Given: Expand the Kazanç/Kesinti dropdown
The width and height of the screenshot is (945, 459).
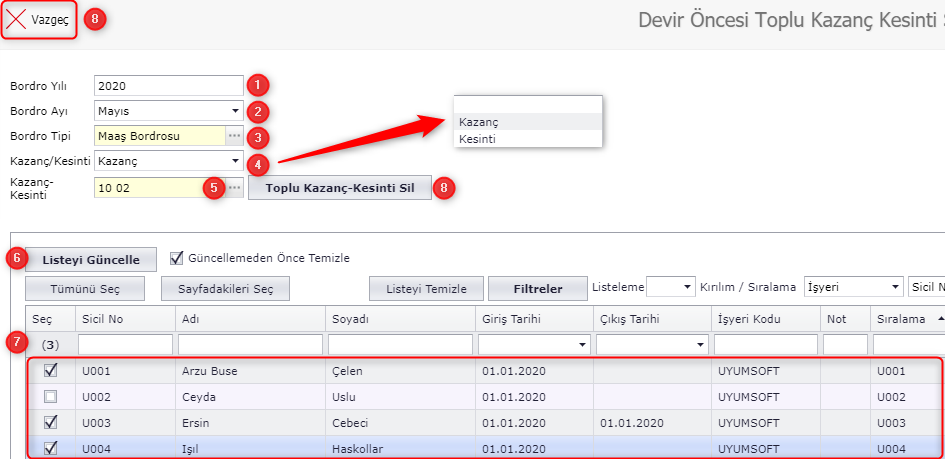Looking at the screenshot, I should [x=235, y=161].
